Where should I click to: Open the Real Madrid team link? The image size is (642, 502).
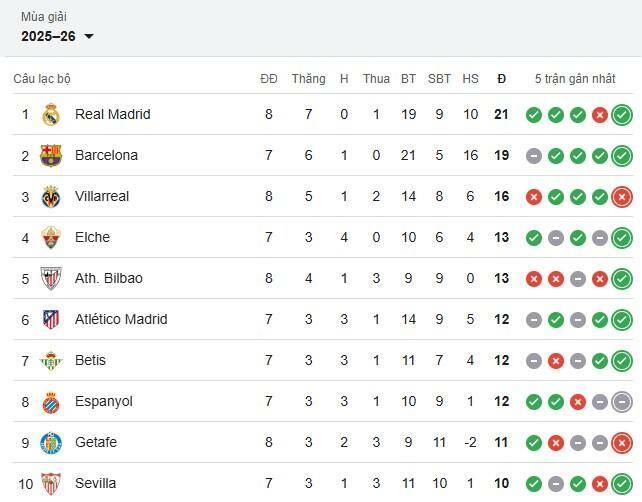coord(112,114)
